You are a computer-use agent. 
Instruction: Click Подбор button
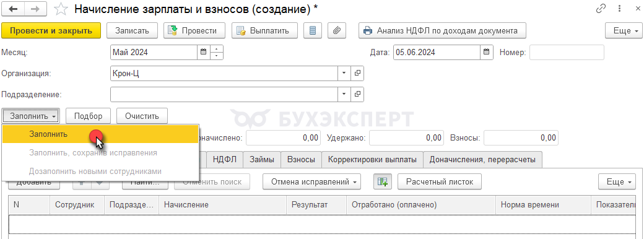[x=89, y=116]
